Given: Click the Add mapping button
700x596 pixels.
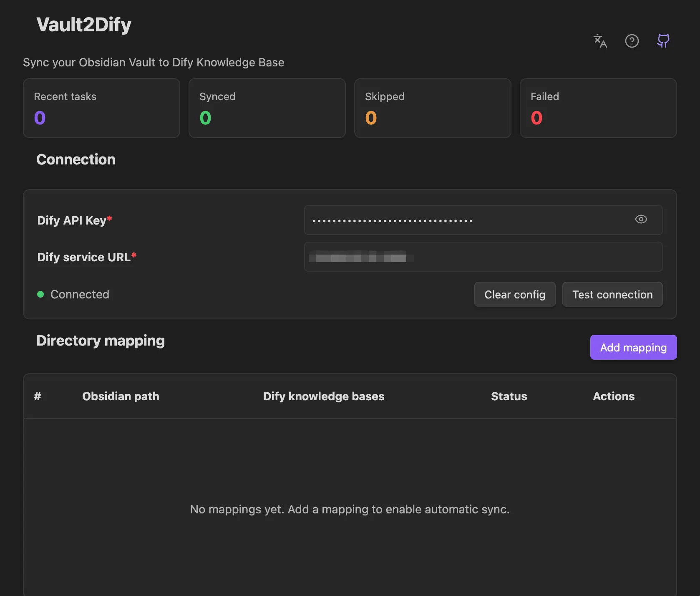Looking at the screenshot, I should 633,347.
